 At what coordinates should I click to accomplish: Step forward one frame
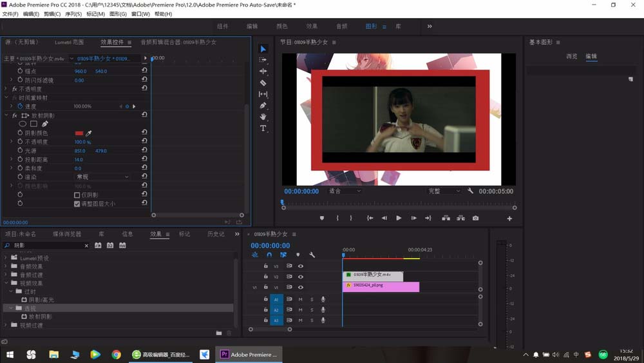pyautogui.click(x=413, y=218)
